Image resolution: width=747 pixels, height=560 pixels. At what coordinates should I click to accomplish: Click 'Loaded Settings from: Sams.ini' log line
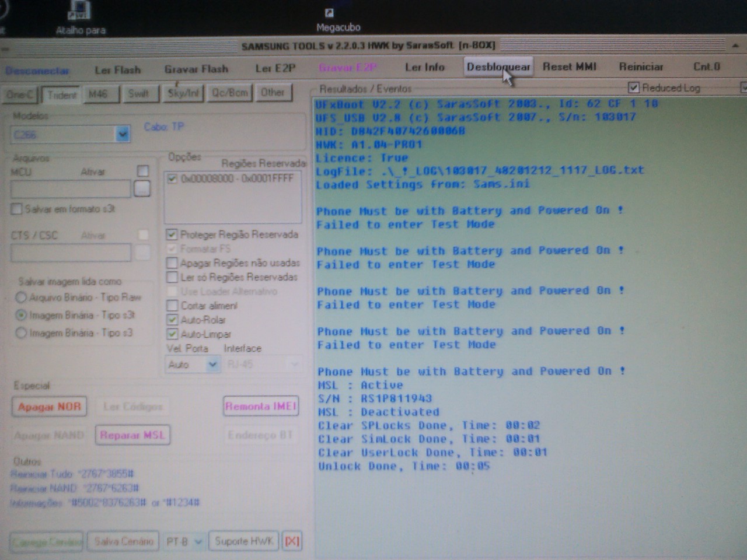[423, 184]
